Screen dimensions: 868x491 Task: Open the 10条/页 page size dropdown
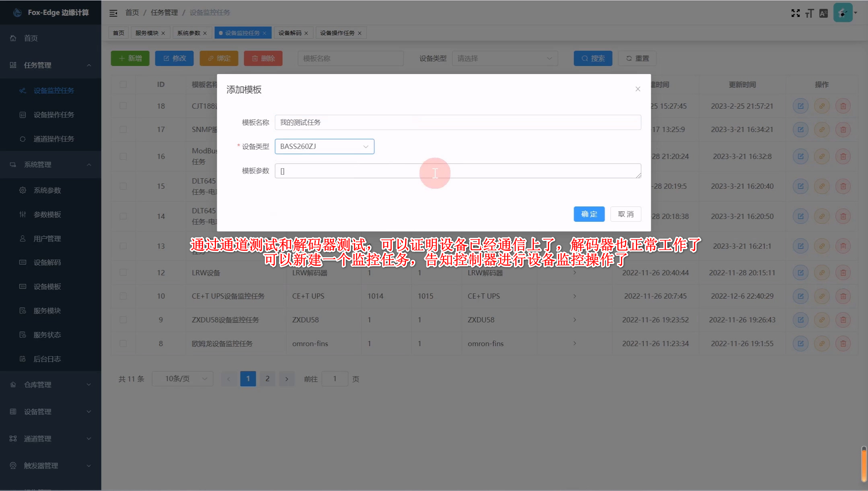coord(183,379)
